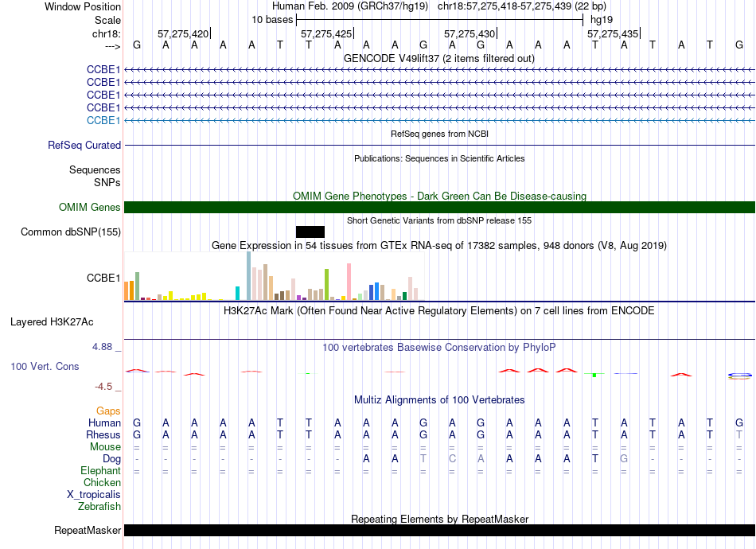Screen dimensions: 756x549
Task: Click the Sequences track label
Action: coord(95,169)
